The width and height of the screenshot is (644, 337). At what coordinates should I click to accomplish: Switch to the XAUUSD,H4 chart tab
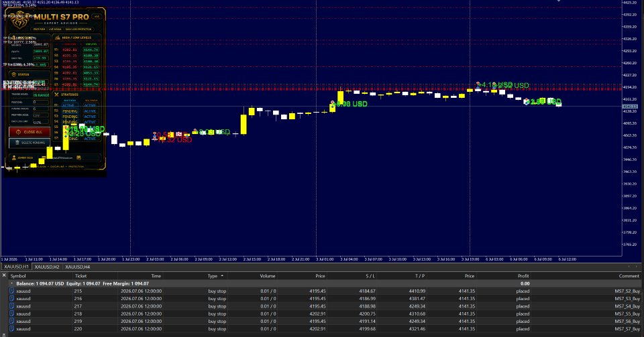(x=78, y=267)
